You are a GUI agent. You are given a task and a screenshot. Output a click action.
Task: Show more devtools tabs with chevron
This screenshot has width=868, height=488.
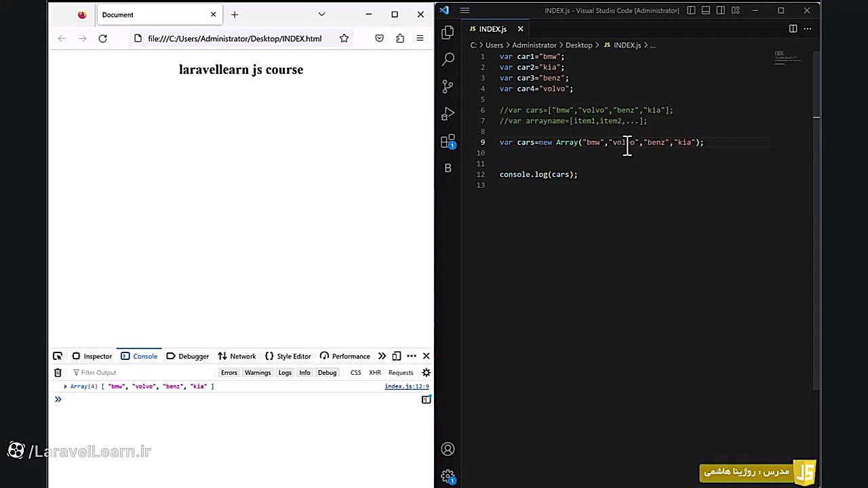382,356
